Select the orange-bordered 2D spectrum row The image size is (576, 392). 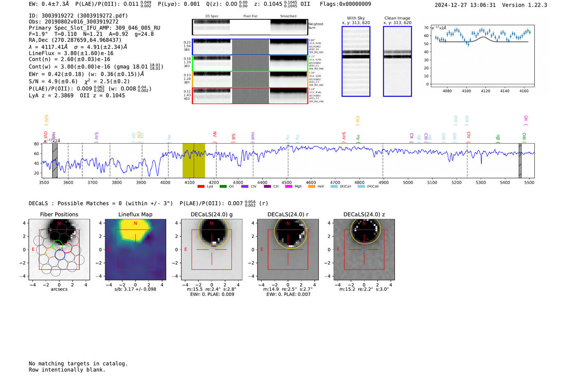[x=250, y=79]
